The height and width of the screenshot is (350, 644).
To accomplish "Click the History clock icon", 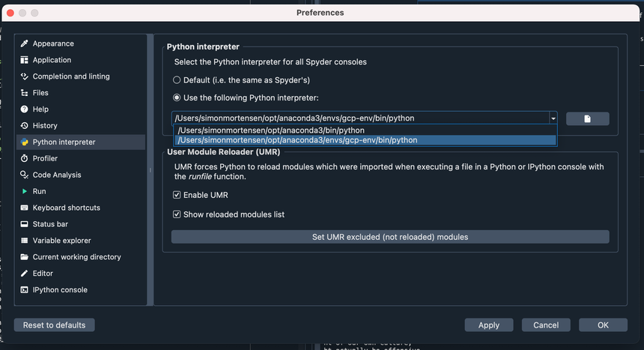I will pos(25,126).
